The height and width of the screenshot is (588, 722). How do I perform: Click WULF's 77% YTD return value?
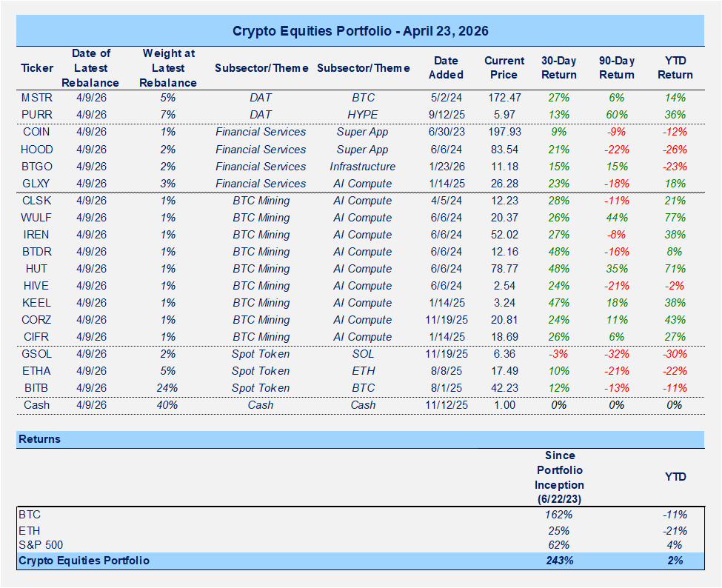[x=675, y=218]
